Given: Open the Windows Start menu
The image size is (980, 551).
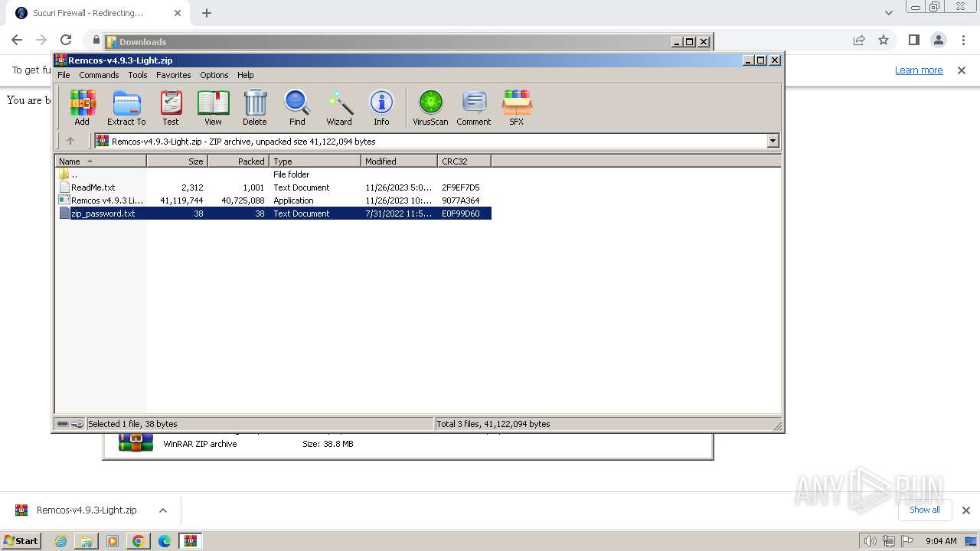Looking at the screenshot, I should tap(21, 540).
